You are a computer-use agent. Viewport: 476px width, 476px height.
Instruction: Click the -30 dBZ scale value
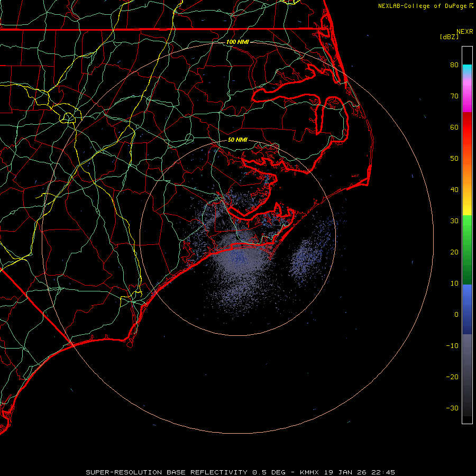[x=452, y=408]
